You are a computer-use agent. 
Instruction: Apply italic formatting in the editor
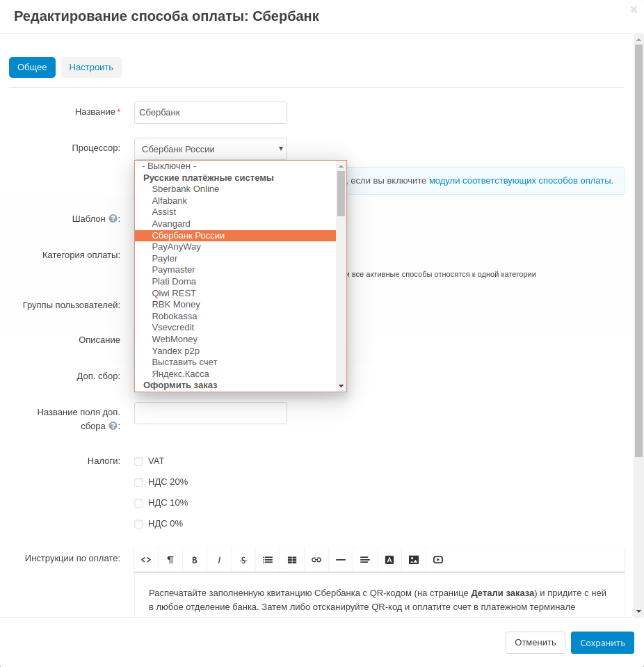(x=219, y=560)
